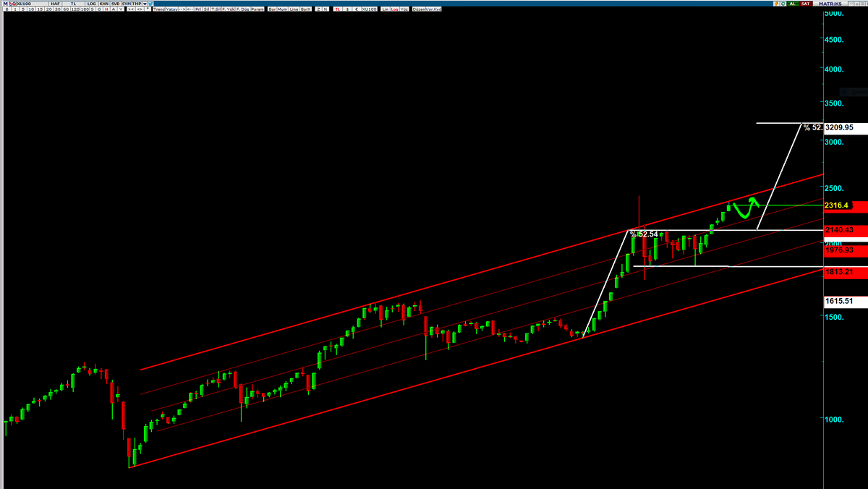Select the € euro currency toggle
The height and width of the screenshot is (489, 868).
357,9
